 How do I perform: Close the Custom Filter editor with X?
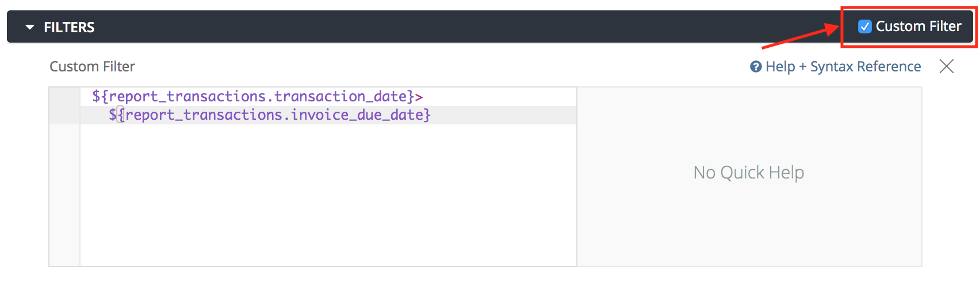tap(946, 66)
